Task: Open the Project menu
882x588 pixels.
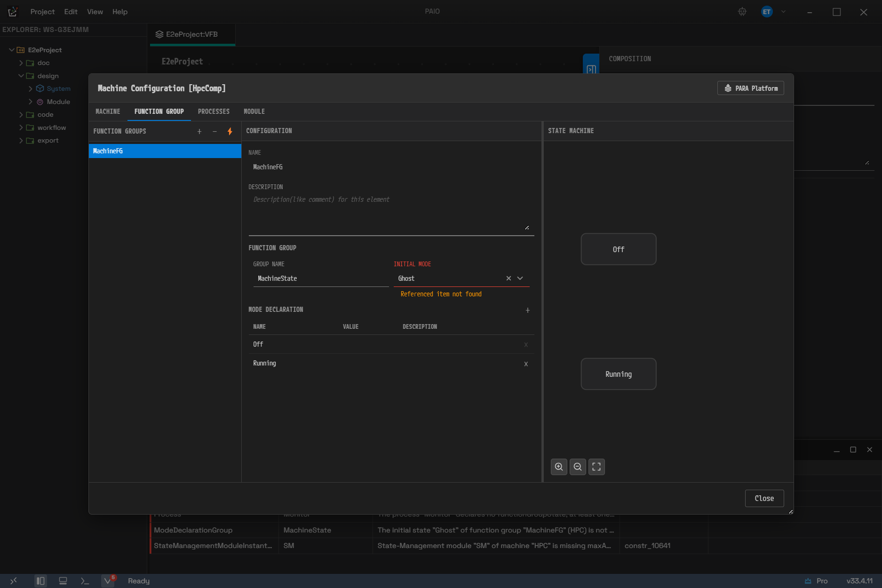Action: click(42, 12)
